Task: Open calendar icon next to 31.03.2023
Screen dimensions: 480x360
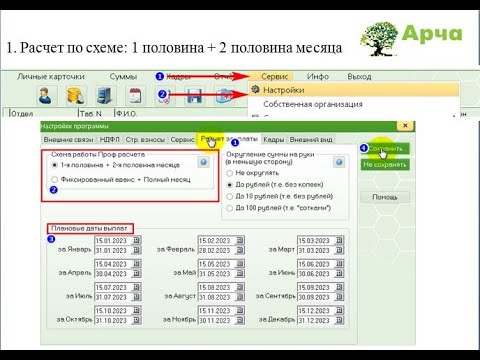Action: (x=339, y=250)
